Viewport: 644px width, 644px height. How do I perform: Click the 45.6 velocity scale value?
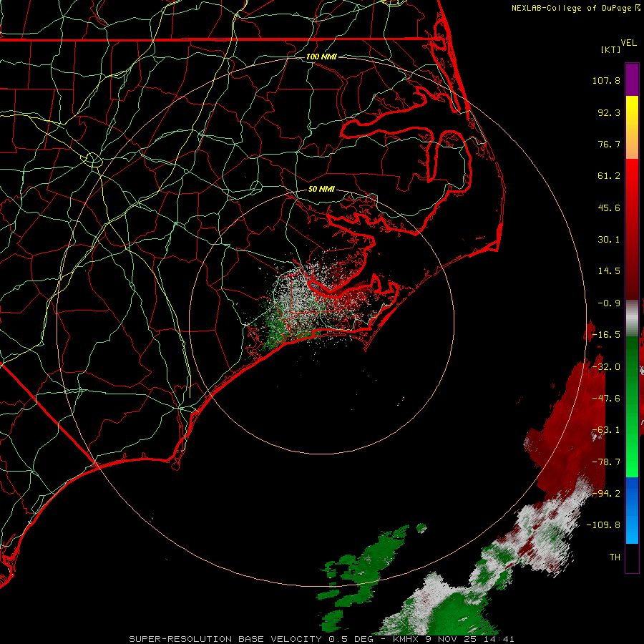pos(609,208)
